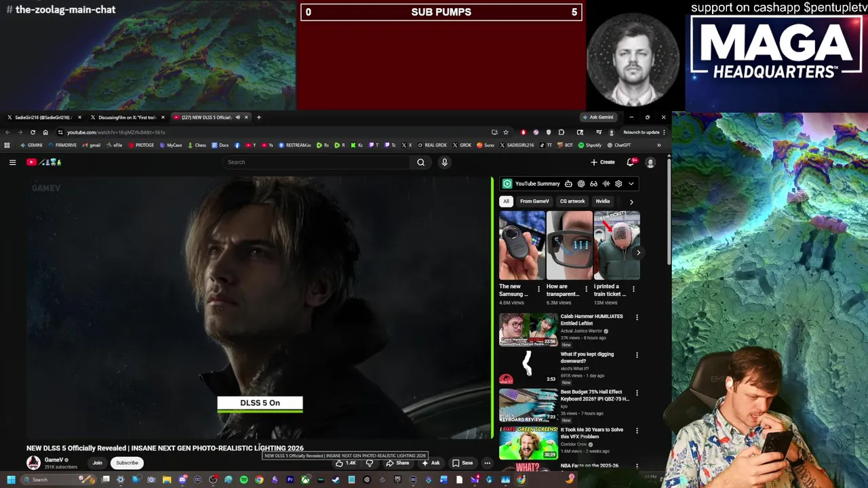Open the RESTREAM.io bookmark
Viewport: 868px width, 488px height.
(x=295, y=145)
